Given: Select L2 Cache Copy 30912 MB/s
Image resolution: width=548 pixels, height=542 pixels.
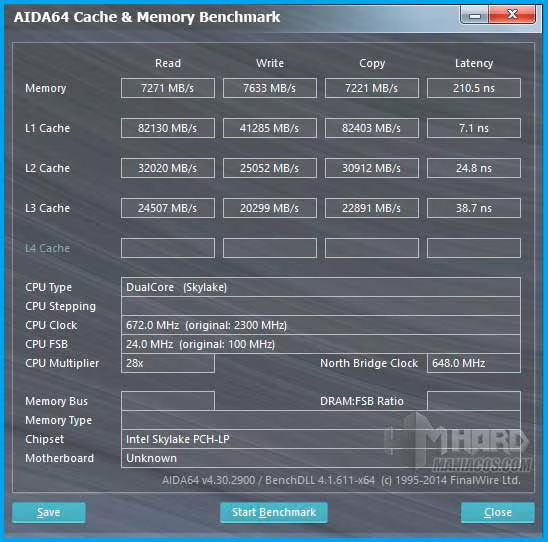Looking at the screenshot, I should pyautogui.click(x=372, y=168).
